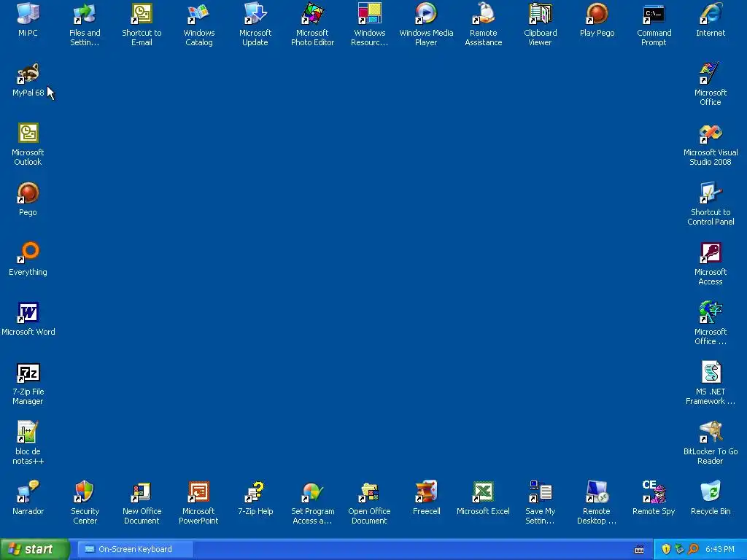Open the Start menu button
Viewport: 747px width, 560px height.
pos(34,549)
